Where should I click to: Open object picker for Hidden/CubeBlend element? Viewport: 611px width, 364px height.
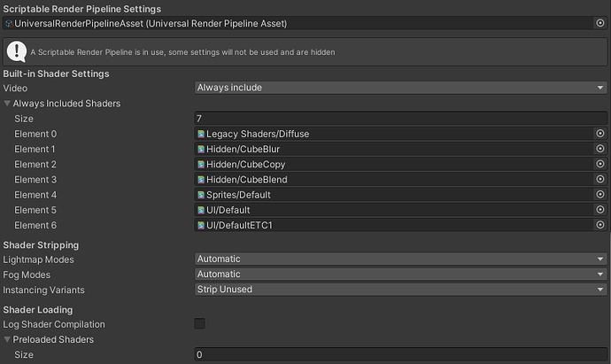coord(599,180)
